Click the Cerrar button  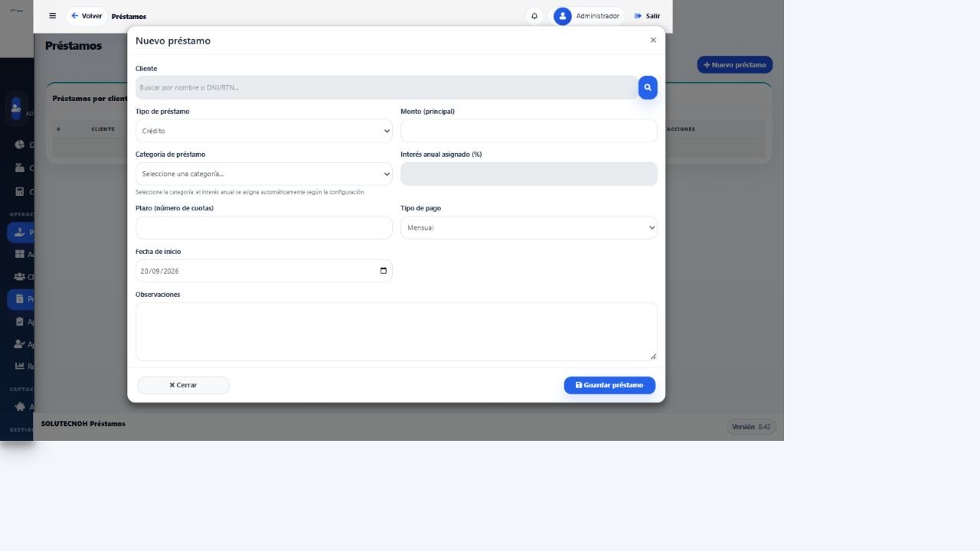[x=183, y=386]
